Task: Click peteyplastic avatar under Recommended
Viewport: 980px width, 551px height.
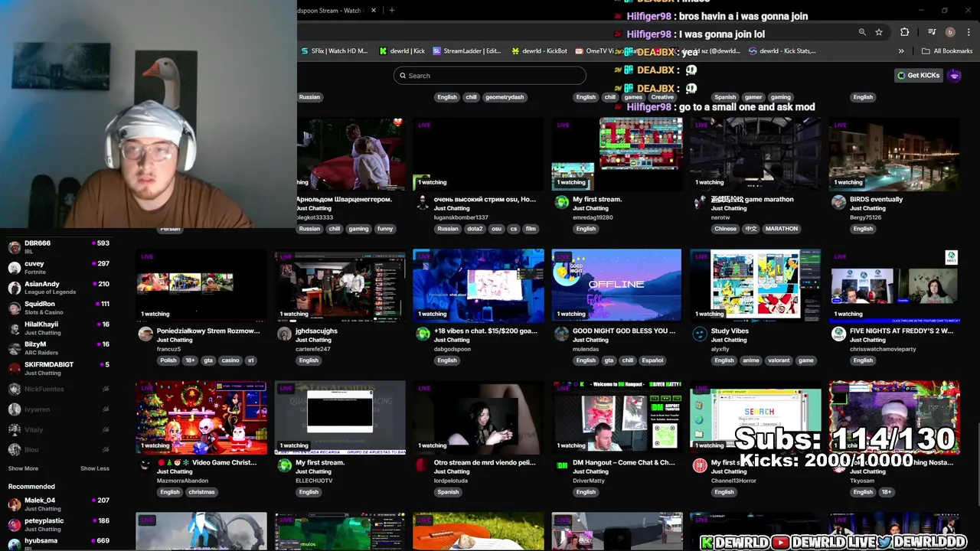Action: pyautogui.click(x=14, y=524)
